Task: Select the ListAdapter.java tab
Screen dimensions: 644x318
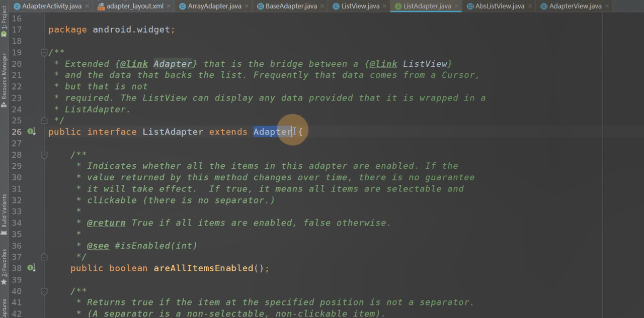Action: coord(427,6)
